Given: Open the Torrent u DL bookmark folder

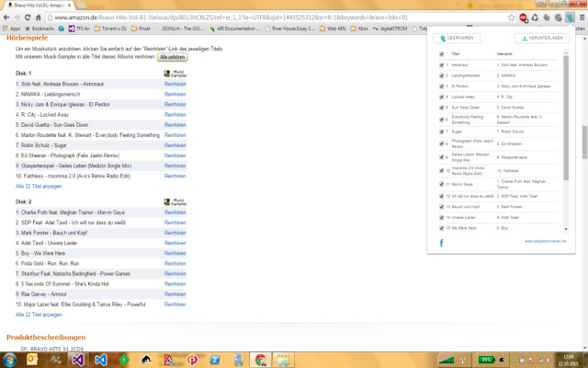Looking at the screenshot, I should click(110, 29).
